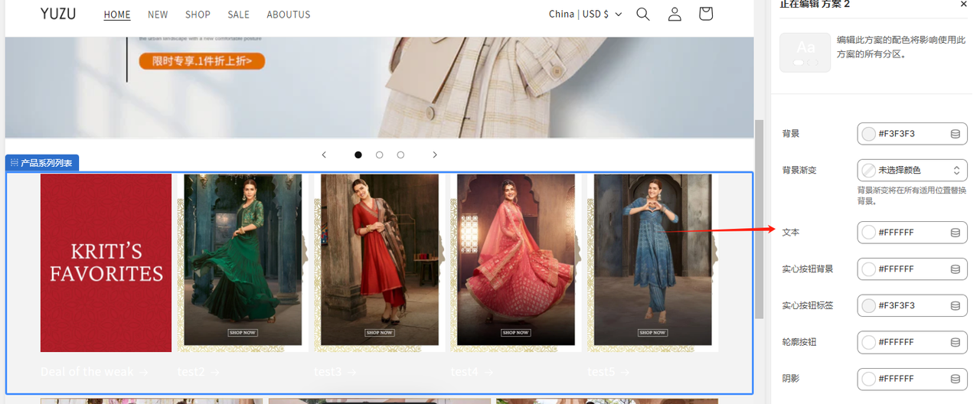Viewport: 980px width, 404px height.
Task: Select the third slideshow dot
Action: (400, 155)
